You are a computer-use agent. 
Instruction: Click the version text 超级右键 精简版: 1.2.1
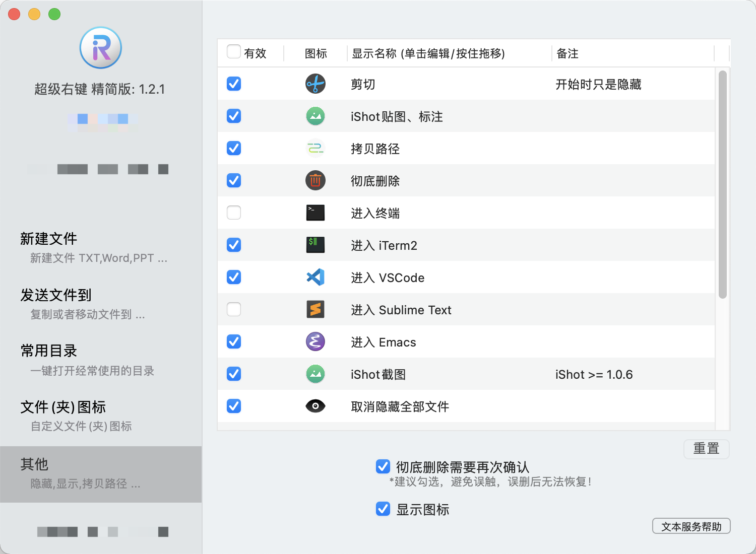click(100, 89)
